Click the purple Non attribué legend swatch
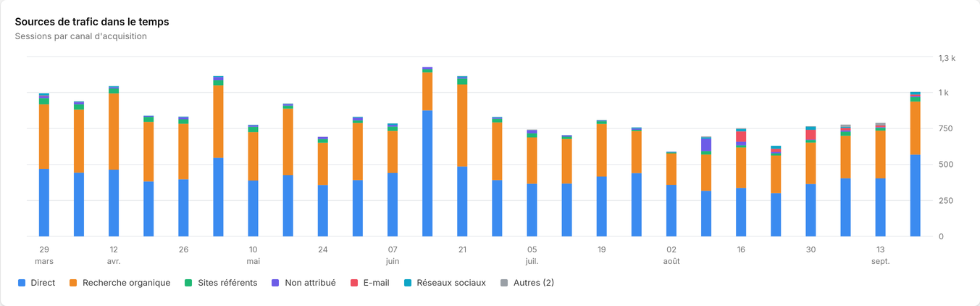The image size is (980, 306). [x=275, y=283]
